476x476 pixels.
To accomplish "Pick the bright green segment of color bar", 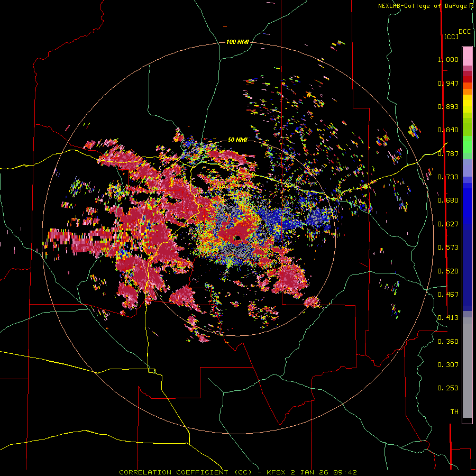I will point(467,144).
